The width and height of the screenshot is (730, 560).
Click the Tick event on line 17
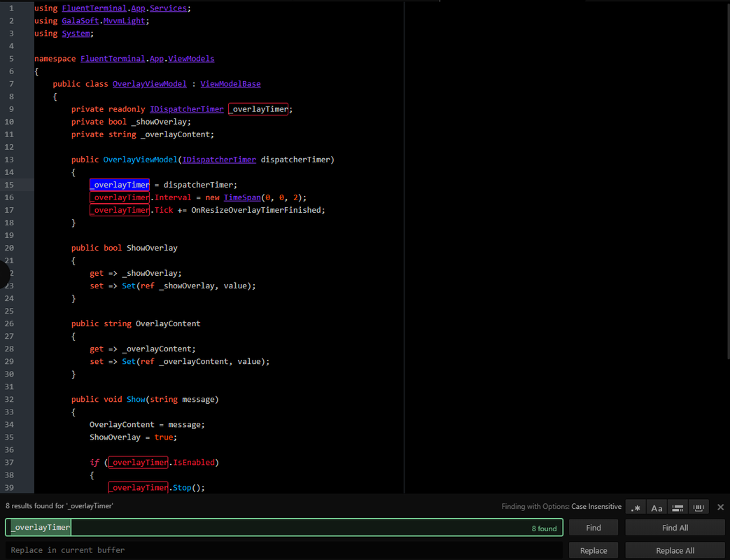pos(163,210)
